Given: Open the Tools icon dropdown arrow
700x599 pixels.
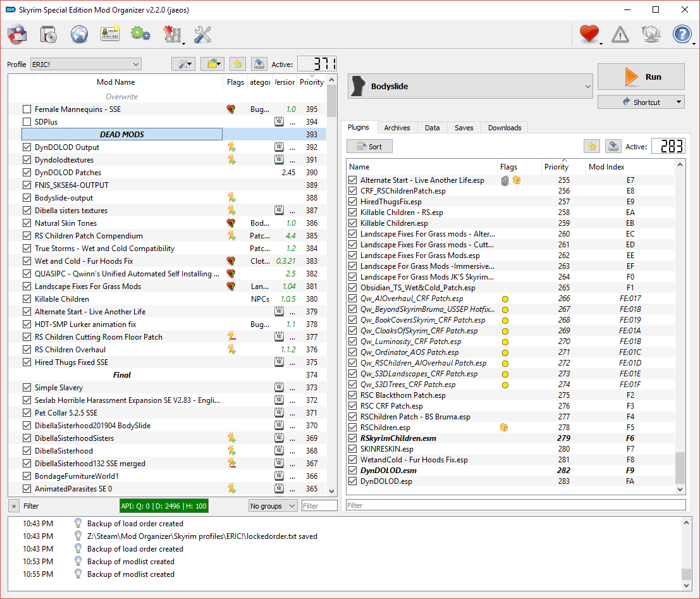Looking at the screenshot, I should [183, 44].
